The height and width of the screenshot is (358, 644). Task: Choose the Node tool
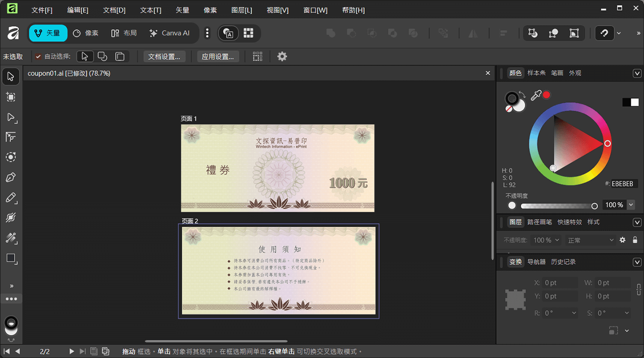click(x=11, y=117)
